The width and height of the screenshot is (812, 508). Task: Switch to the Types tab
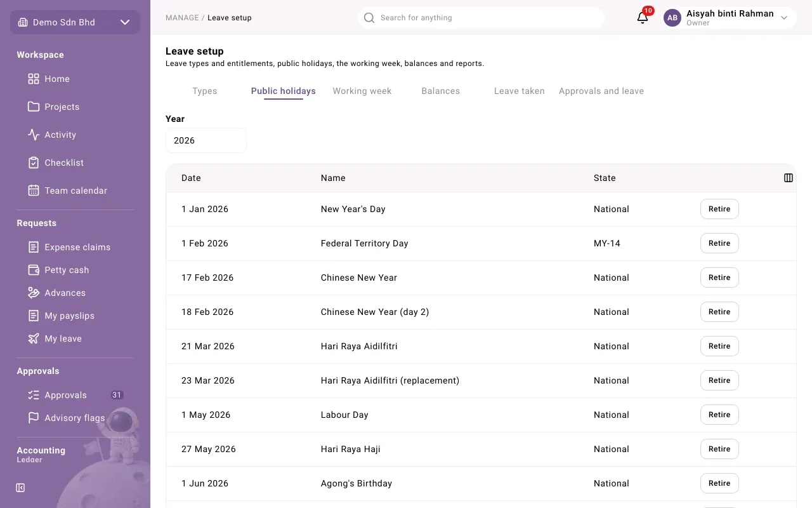coord(205,91)
